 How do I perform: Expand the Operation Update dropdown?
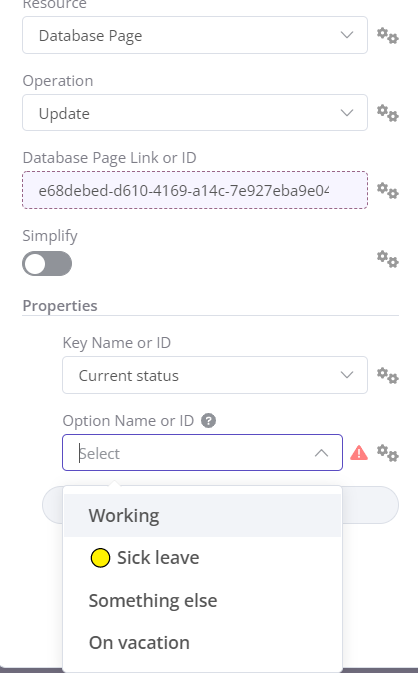[195, 112]
